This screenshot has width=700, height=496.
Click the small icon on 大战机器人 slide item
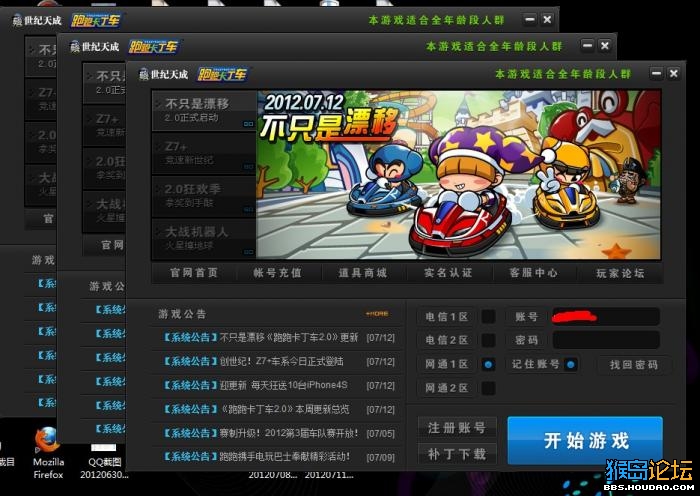[x=249, y=252]
